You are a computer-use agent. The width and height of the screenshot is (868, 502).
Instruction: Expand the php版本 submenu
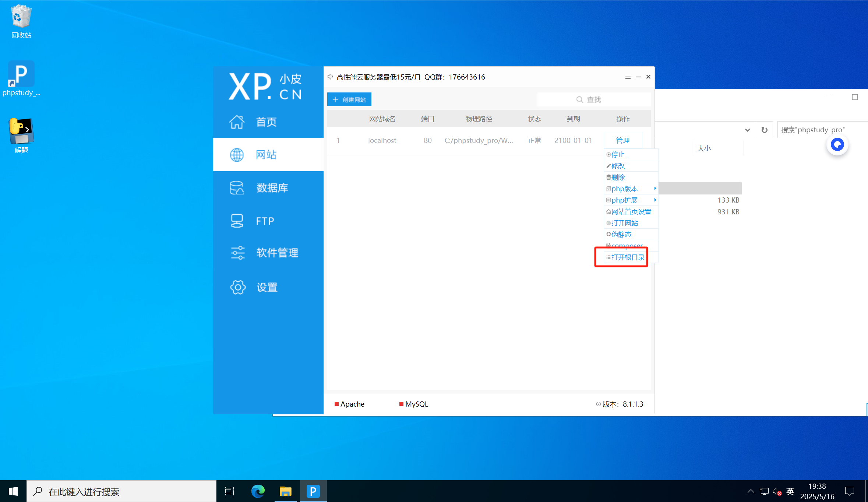point(624,189)
